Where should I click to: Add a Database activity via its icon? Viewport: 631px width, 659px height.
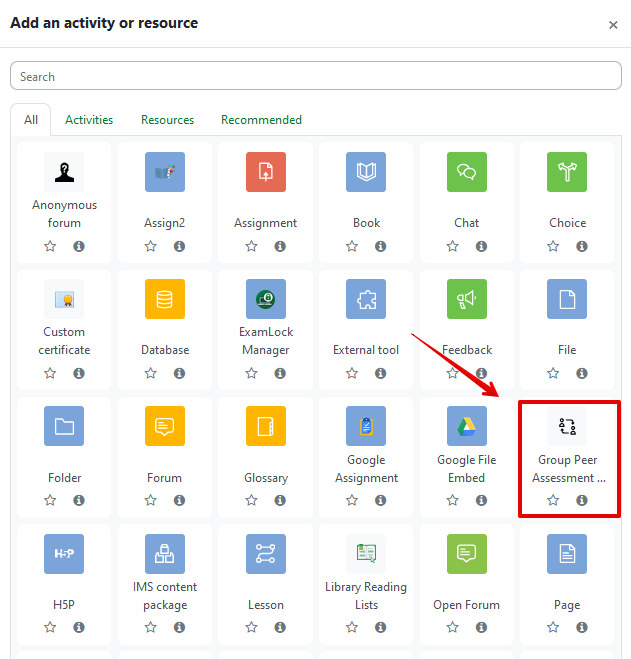pos(165,299)
